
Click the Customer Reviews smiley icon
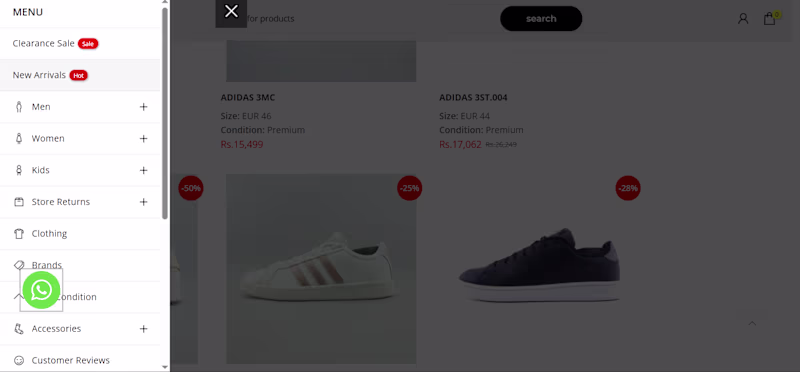19,361
